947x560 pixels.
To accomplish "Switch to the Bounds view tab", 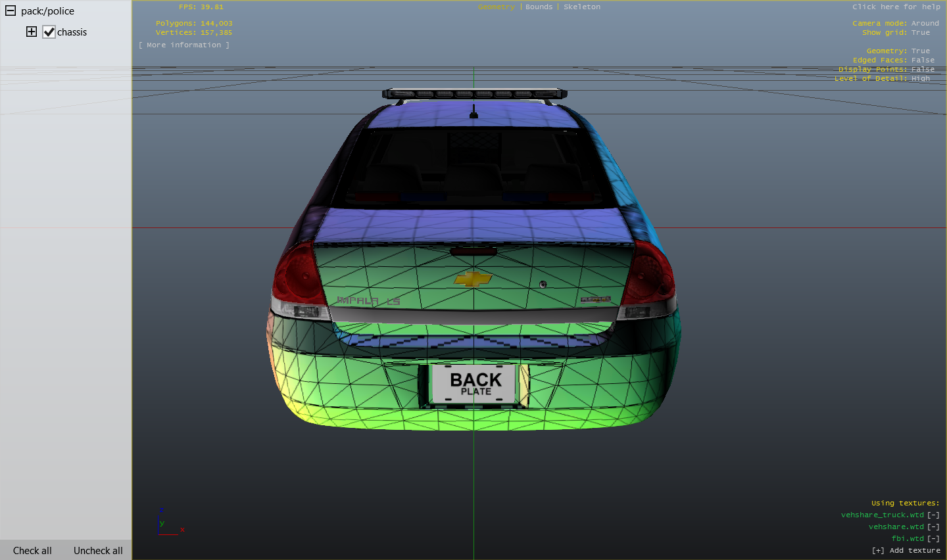I will (539, 7).
